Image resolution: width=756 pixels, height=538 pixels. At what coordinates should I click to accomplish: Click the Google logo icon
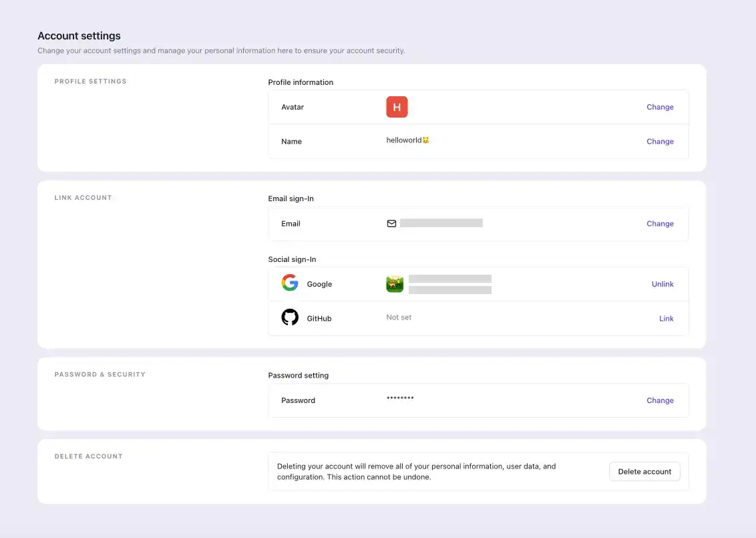(x=290, y=283)
